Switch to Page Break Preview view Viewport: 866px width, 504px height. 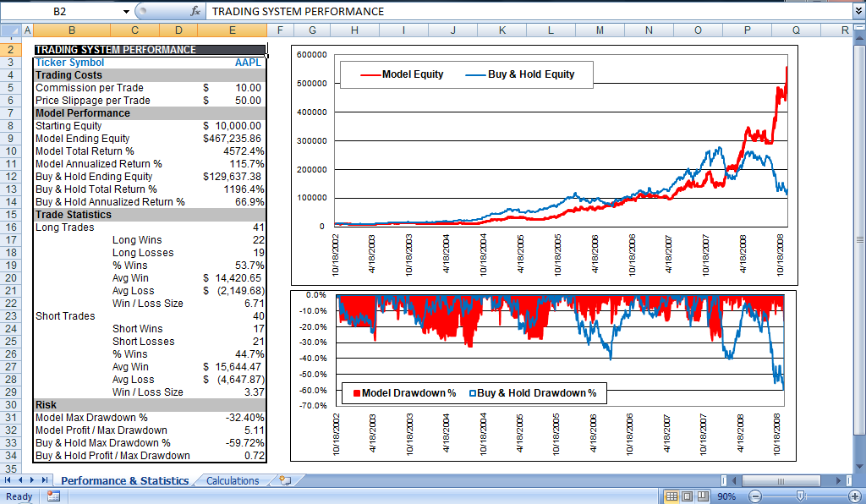(x=703, y=496)
